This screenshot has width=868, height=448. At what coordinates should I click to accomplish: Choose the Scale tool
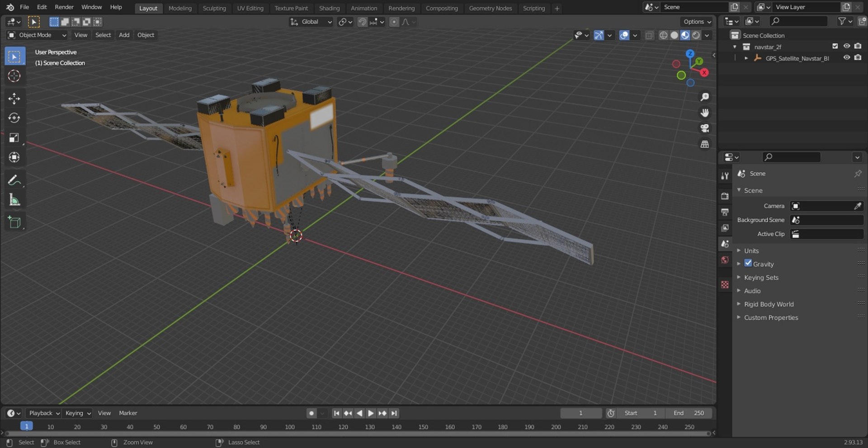click(14, 138)
